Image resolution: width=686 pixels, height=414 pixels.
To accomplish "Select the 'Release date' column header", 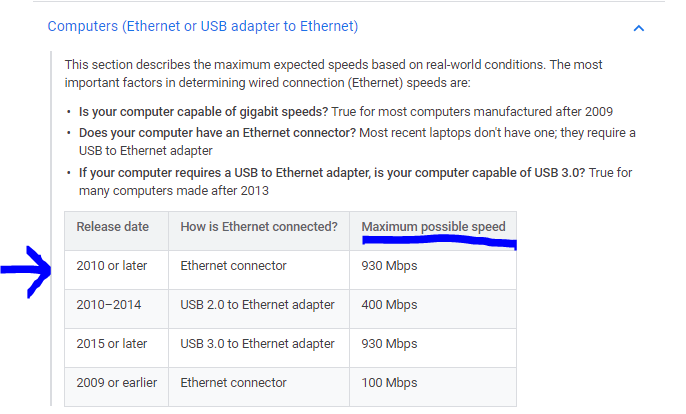I will tap(112, 227).
